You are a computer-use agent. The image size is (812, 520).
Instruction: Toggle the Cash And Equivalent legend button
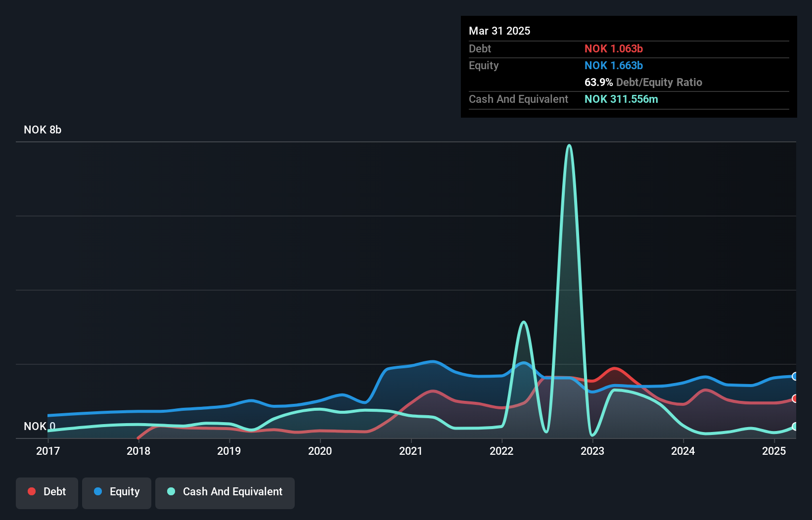click(x=225, y=493)
